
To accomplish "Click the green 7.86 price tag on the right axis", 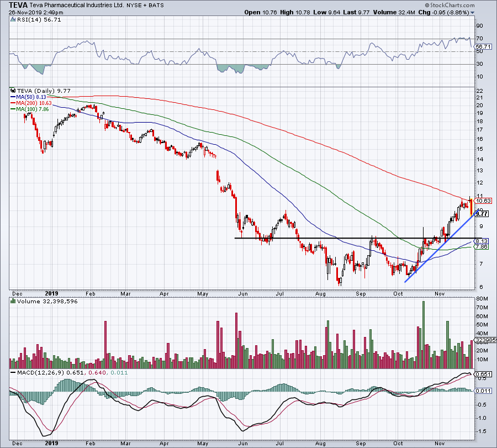I will [x=482, y=247].
